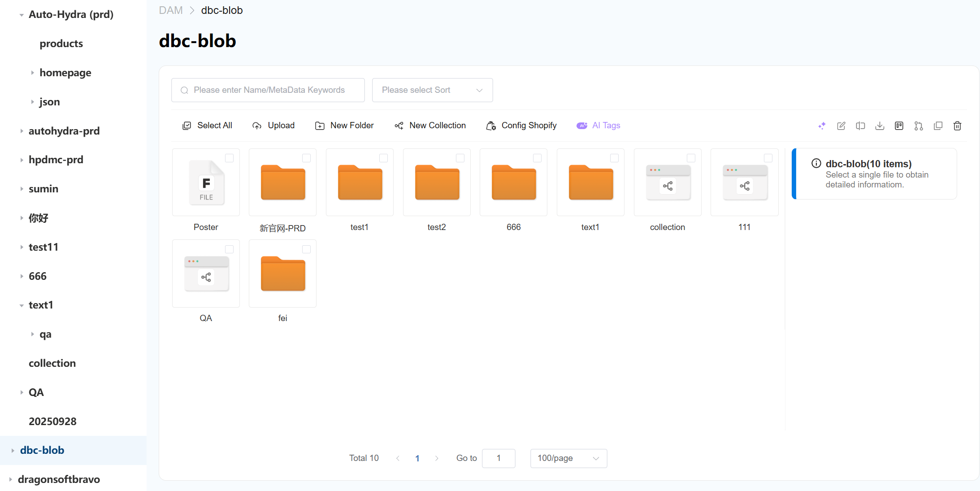Click the copy duplicate icon in toolbar

938,126
